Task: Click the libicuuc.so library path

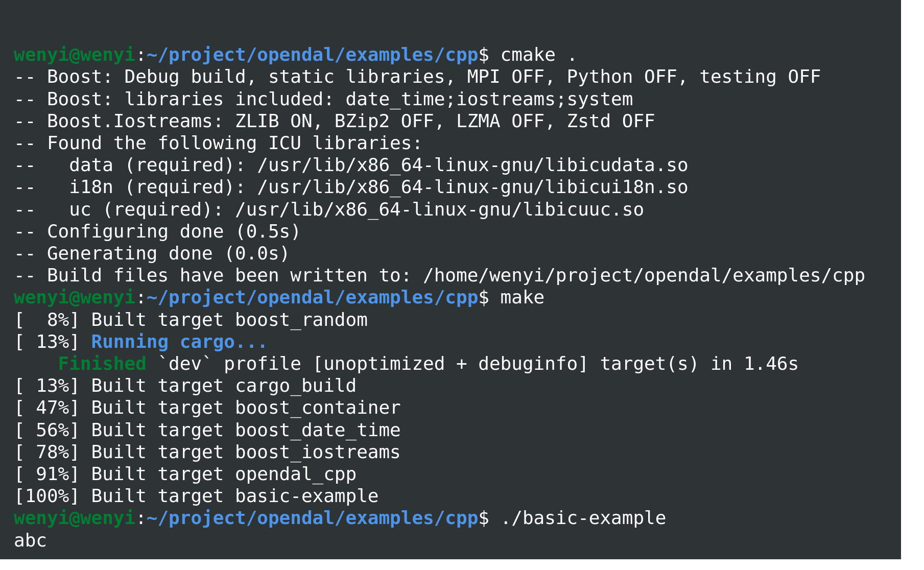Action: pos(439,210)
